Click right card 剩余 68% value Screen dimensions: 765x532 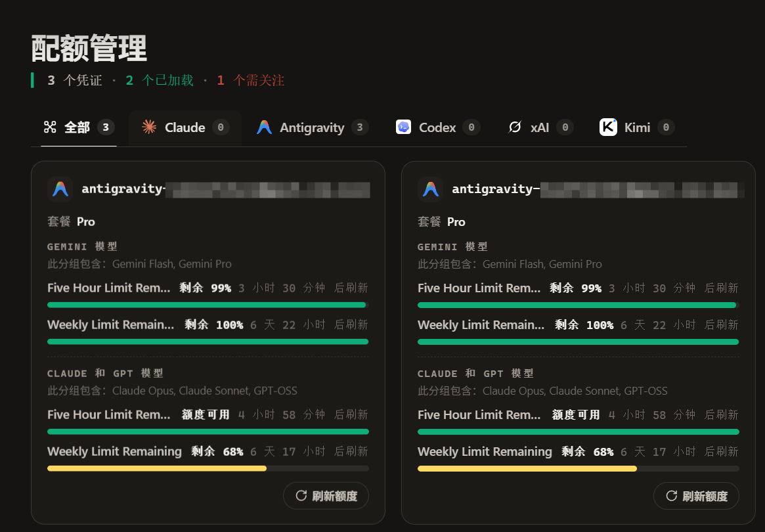588,452
